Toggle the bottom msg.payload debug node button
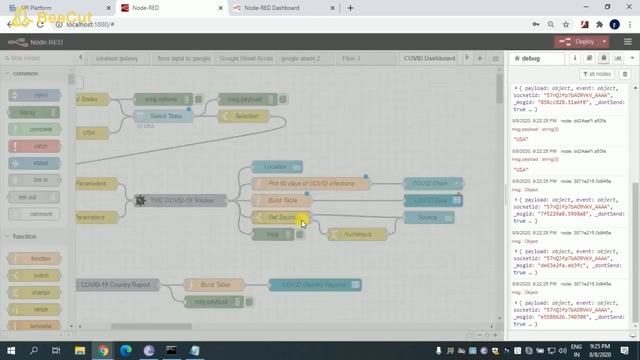 249,302
